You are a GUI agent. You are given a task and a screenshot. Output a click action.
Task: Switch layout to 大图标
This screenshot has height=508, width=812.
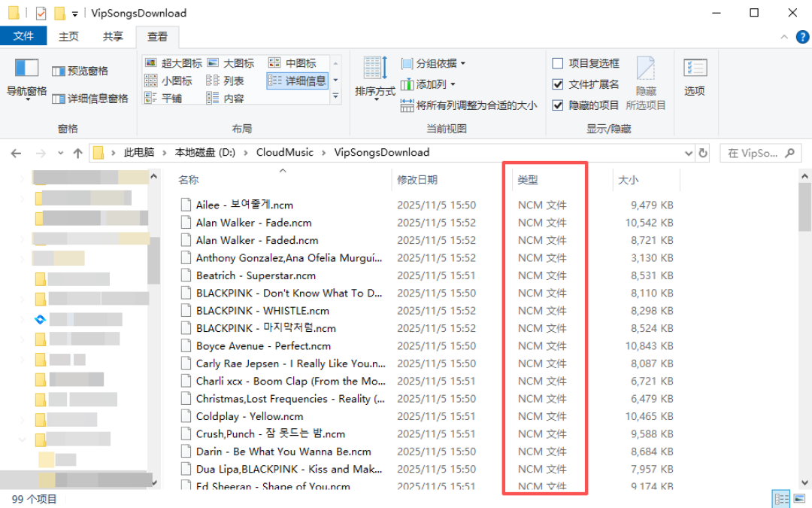coord(231,63)
